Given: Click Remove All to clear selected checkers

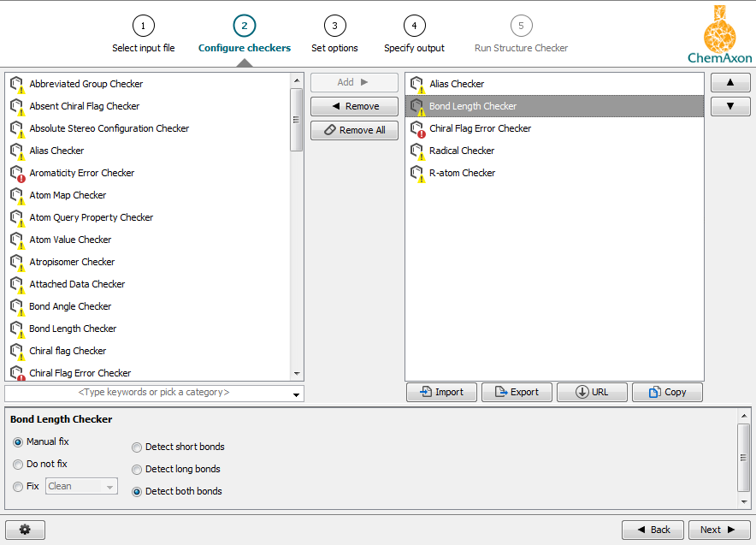Looking at the screenshot, I should [x=354, y=130].
